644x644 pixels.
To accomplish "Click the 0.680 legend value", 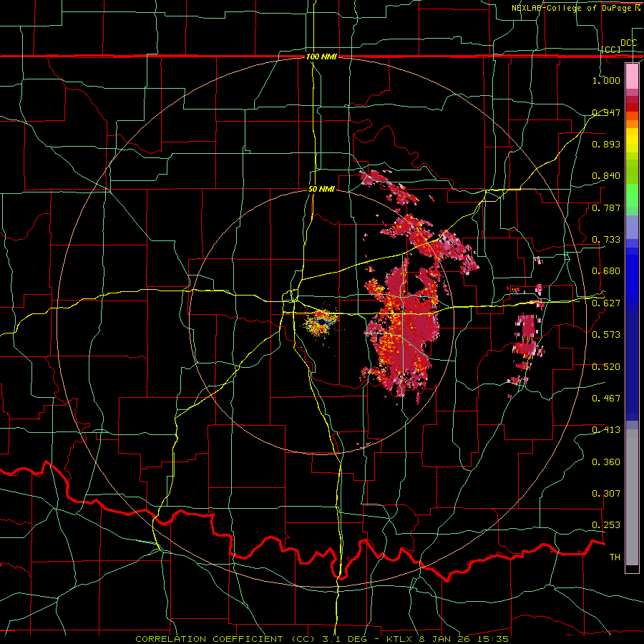I will [606, 270].
